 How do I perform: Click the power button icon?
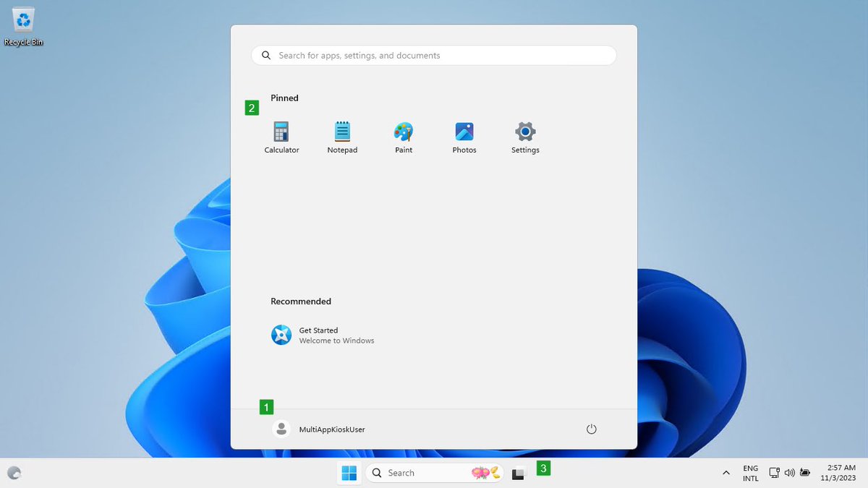(591, 429)
